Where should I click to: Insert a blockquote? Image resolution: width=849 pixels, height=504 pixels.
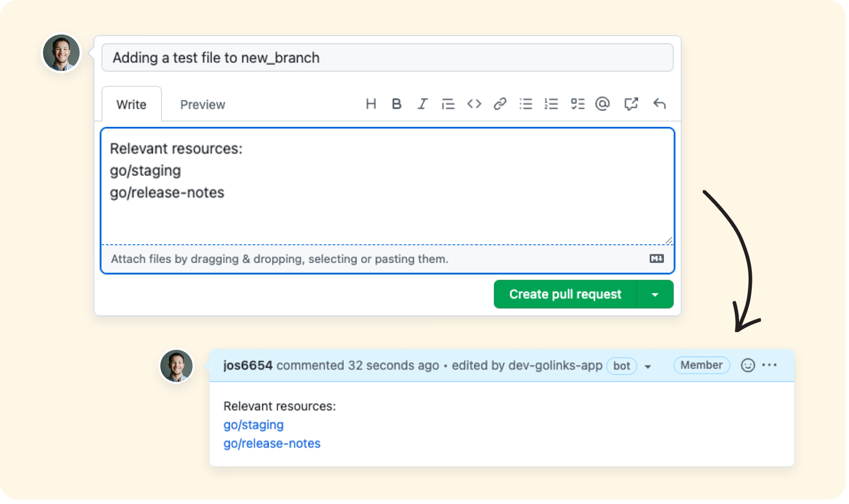(x=448, y=104)
